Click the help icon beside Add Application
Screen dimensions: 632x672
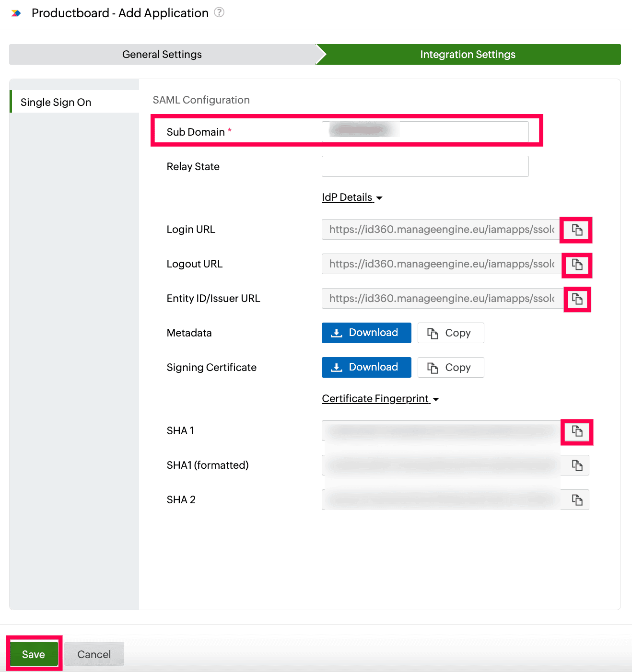(x=219, y=12)
